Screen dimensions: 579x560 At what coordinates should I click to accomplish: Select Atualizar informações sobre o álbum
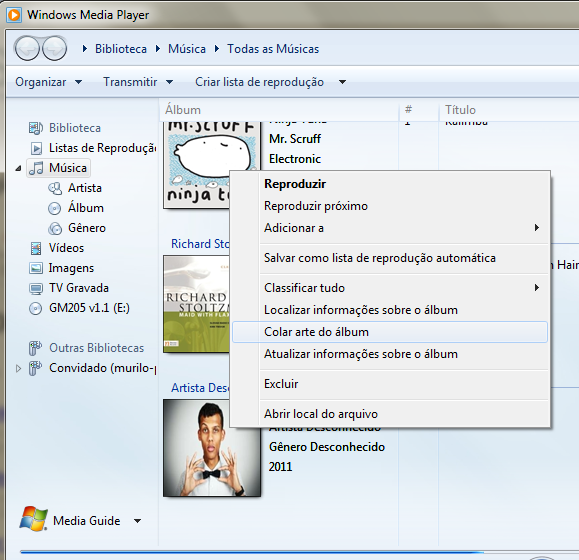(x=390, y=354)
